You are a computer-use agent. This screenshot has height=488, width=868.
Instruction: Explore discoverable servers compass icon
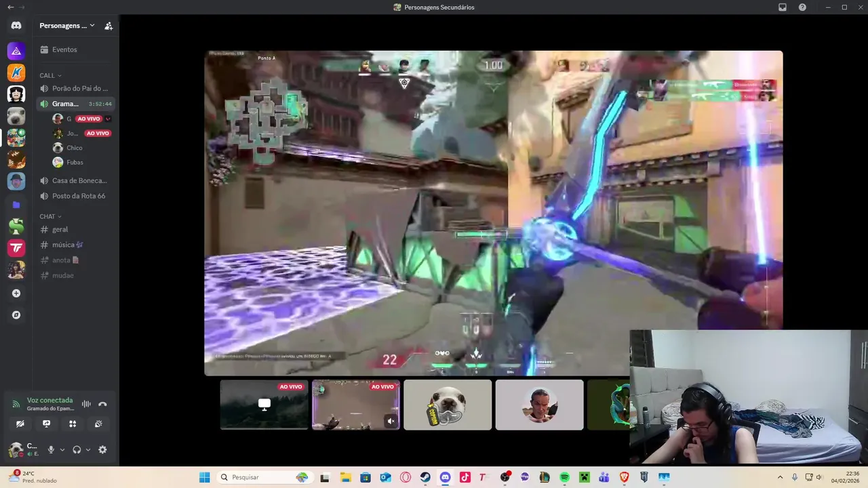point(16,315)
